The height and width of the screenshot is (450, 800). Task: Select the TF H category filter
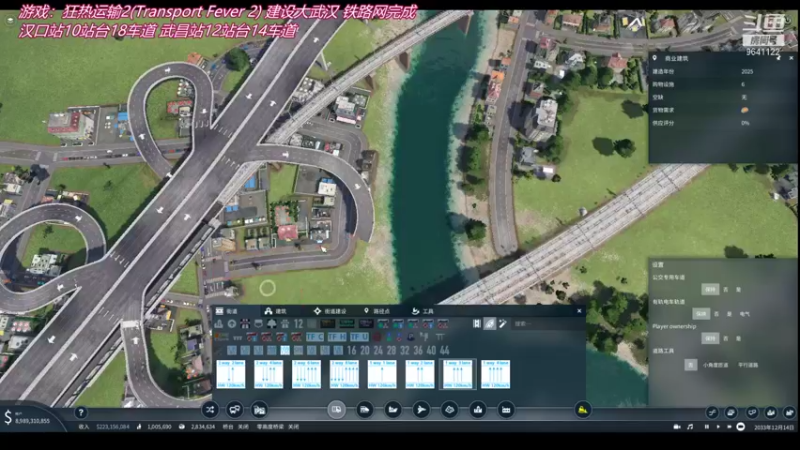point(337,337)
